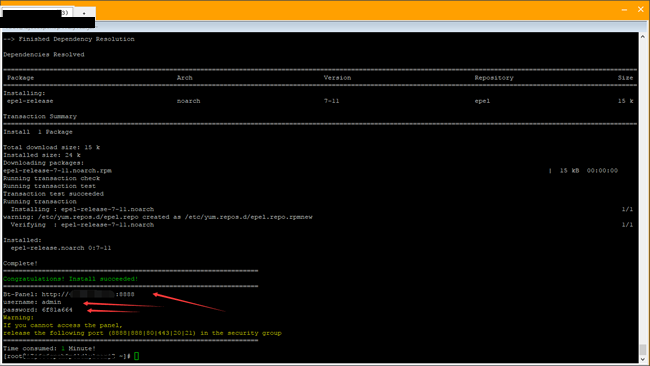Click the vertical scrollbar thumb near bottom
Viewport: 650px width, 366px height.
[643, 349]
